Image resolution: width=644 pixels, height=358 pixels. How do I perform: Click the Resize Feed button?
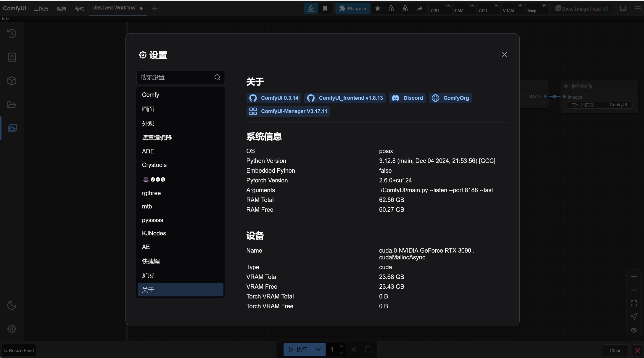[19, 351]
